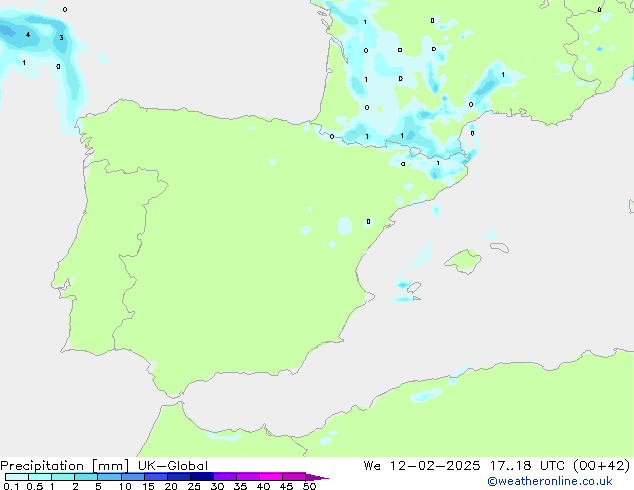Click the "50" legend scale label

coord(309,486)
